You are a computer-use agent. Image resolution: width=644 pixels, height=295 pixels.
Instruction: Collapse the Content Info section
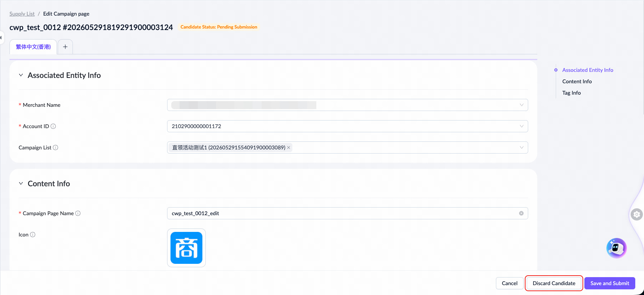coord(21,184)
